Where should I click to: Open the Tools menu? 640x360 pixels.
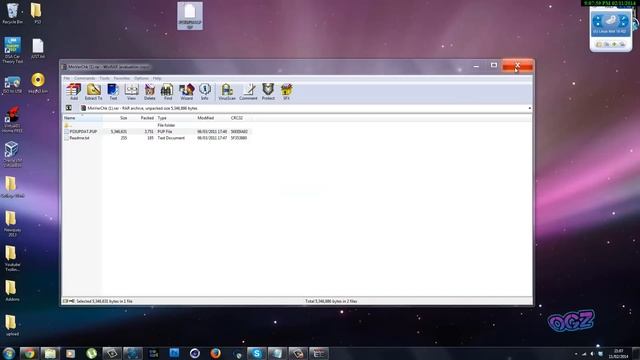pos(104,78)
